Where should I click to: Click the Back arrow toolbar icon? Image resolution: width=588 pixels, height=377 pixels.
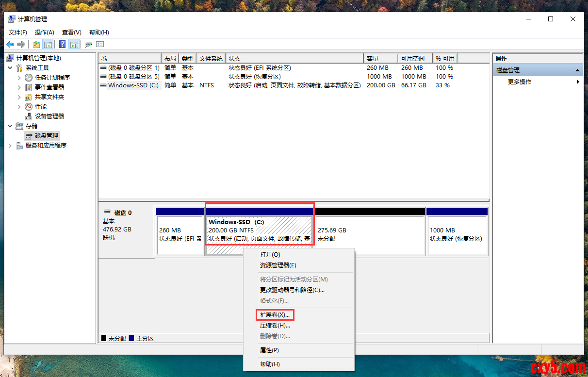coord(10,45)
